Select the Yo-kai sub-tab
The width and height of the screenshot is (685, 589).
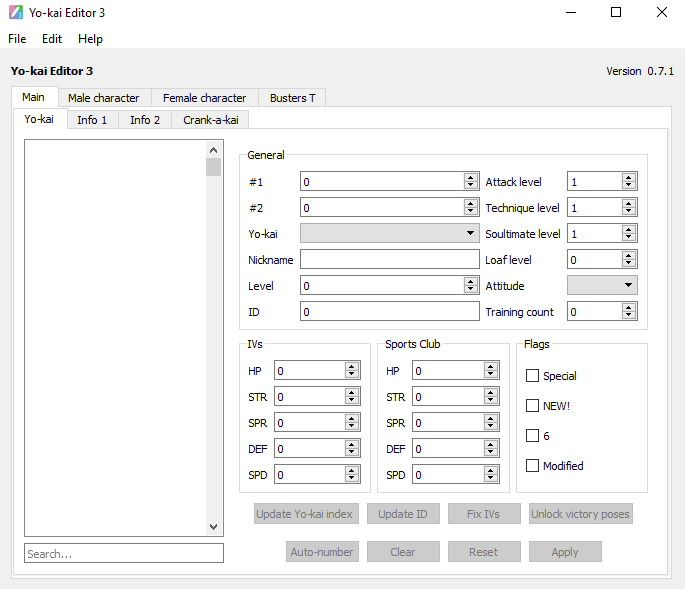pos(39,119)
